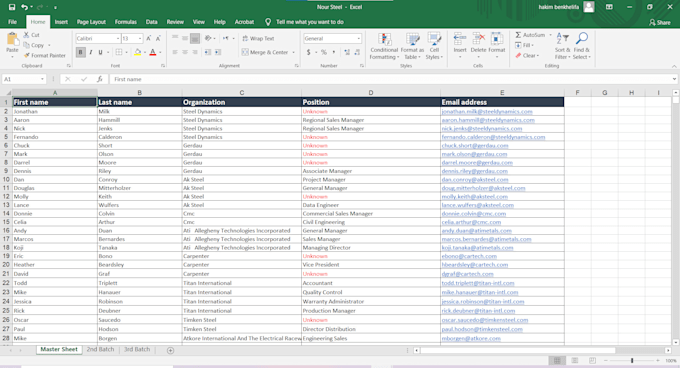680x368 pixels.
Task: Click the Save icon in quick access toolbar
Action: click(12, 7)
